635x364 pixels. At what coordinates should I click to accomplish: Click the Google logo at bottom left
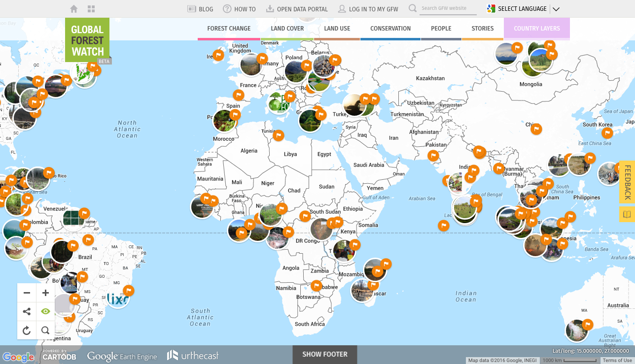pos(19,357)
